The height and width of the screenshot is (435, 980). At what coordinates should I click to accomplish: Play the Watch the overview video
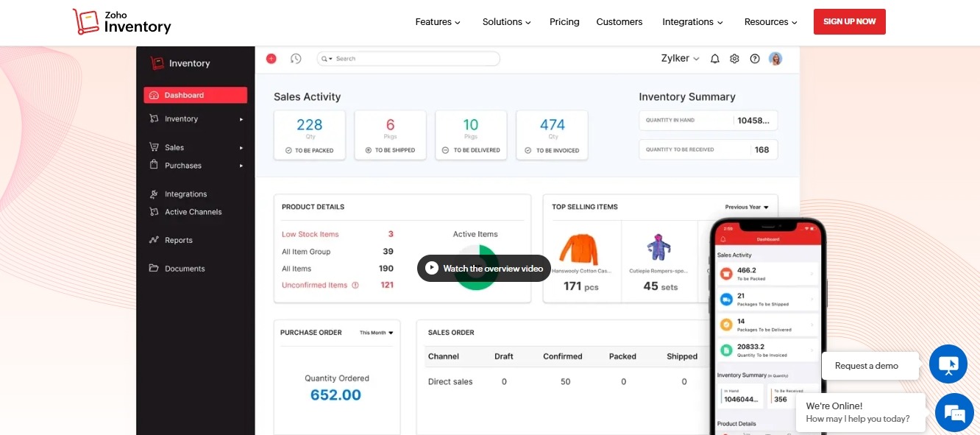[484, 268]
